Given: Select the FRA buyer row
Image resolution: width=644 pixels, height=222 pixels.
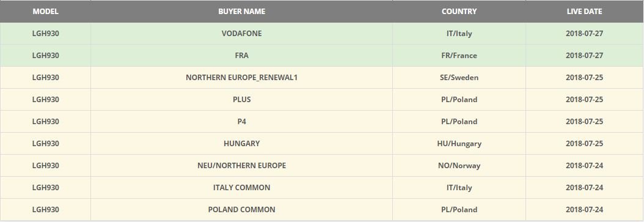Looking at the screenshot, I should [322, 56].
